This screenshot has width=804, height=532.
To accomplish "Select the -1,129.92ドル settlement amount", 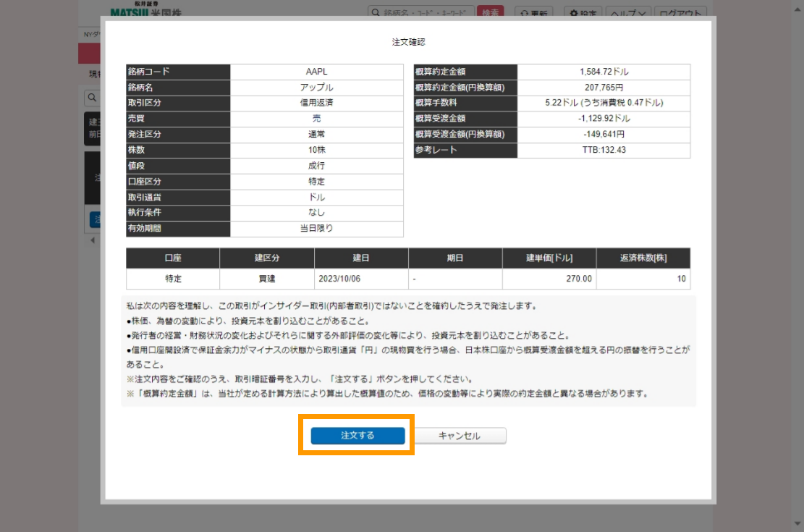I will (604, 119).
